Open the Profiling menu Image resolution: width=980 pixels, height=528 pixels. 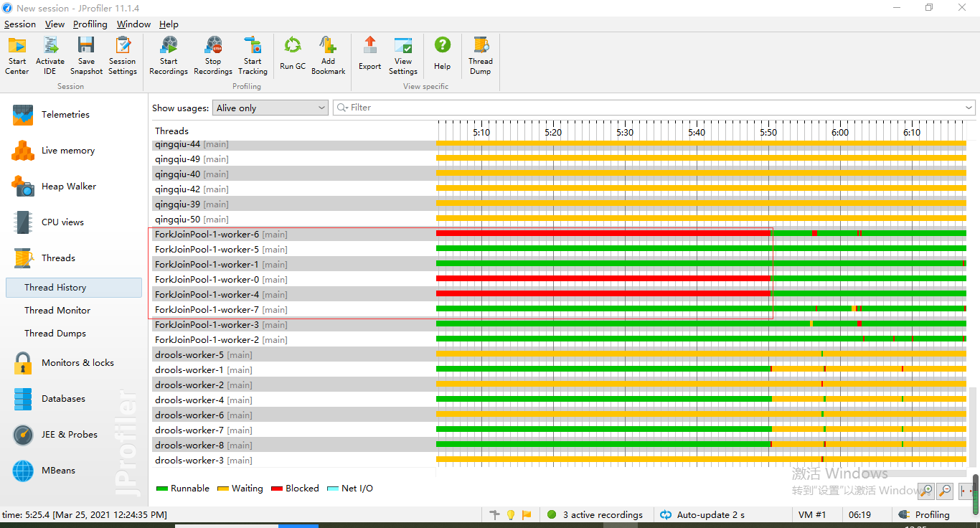pos(90,24)
